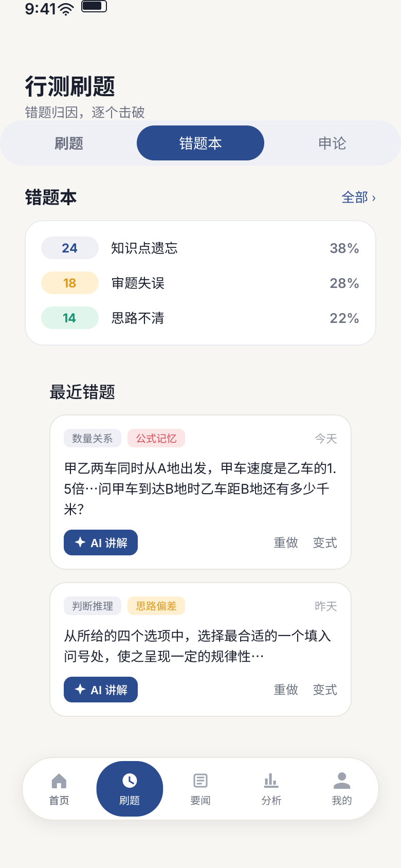Open the 审题失误 category with 18 items

click(x=200, y=283)
